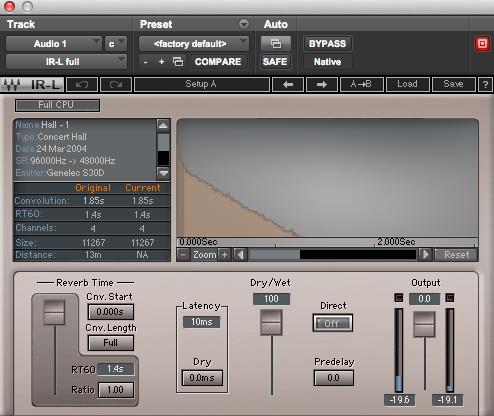
Task: Click the Output fader handle
Action: (424, 324)
